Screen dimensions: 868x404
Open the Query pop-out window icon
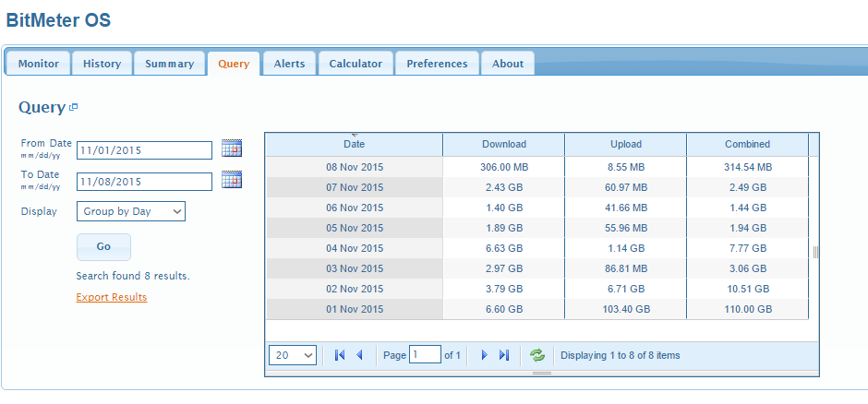(x=74, y=107)
